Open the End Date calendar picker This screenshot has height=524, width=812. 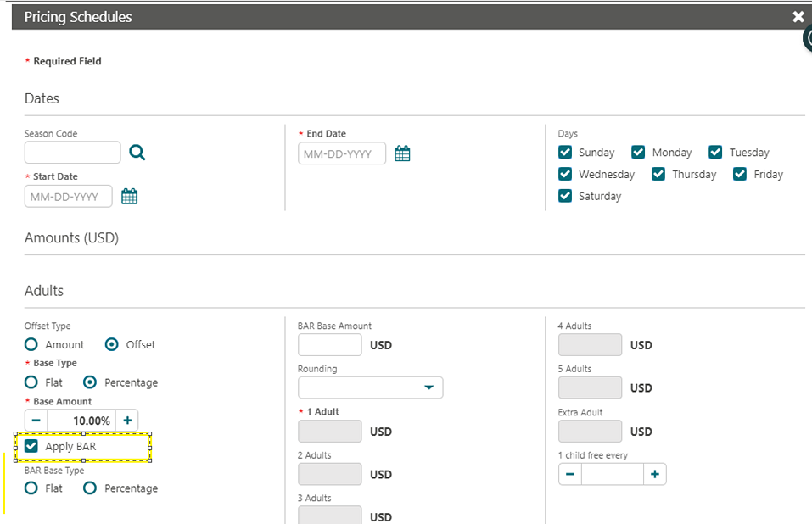pyautogui.click(x=402, y=153)
